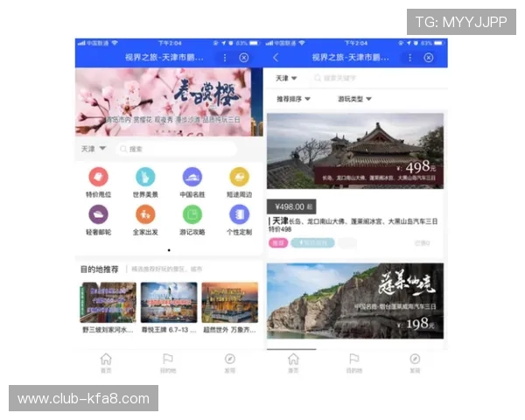Viewport: 525px width, 420px height.
Task: Close the left mini program with X icon
Action: tap(244, 58)
